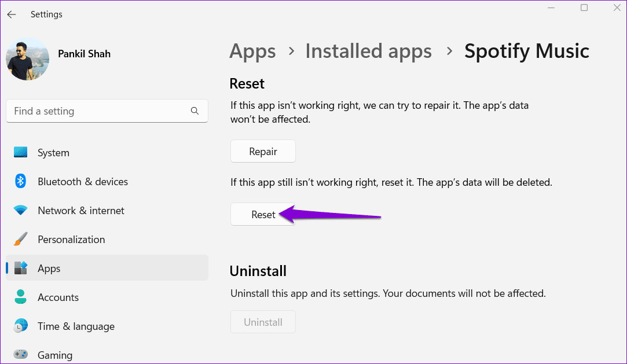Click the Time & language globe icon

(x=20, y=326)
